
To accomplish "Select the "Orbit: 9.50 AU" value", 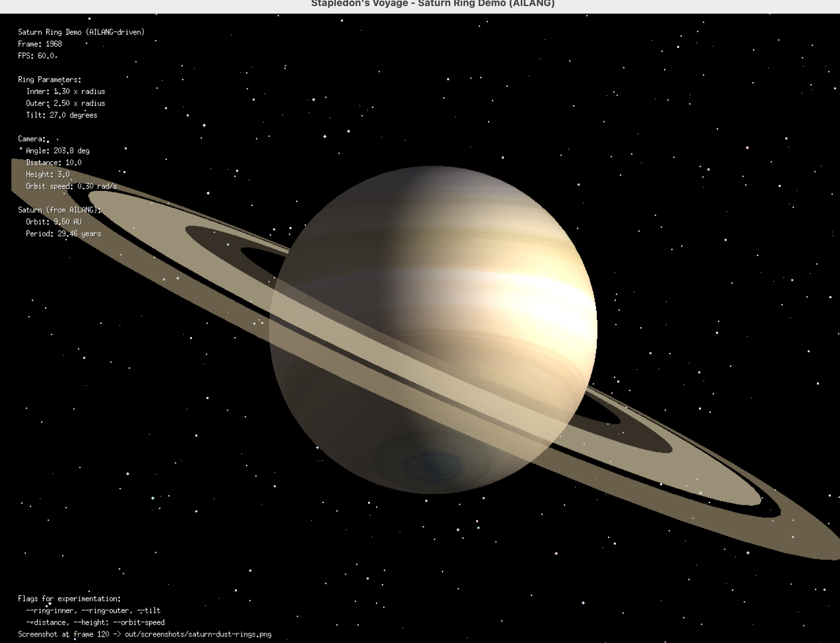I will [x=53, y=222].
